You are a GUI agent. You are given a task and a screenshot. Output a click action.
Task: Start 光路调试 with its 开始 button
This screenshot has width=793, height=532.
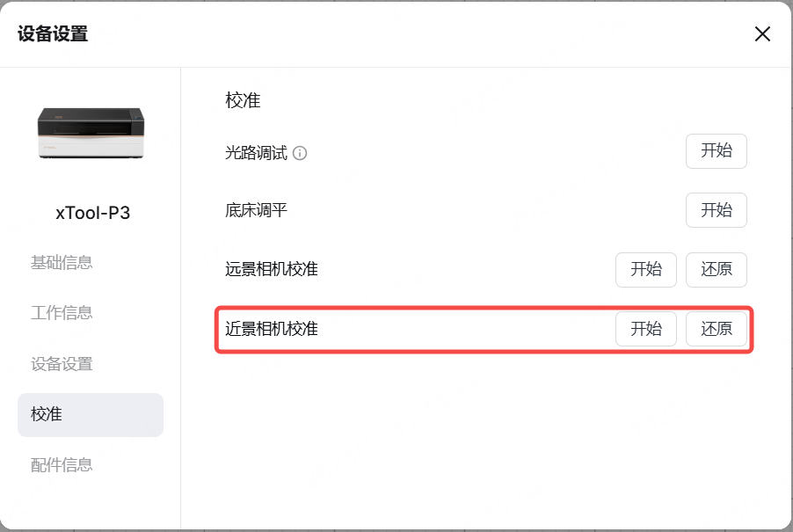(717, 150)
